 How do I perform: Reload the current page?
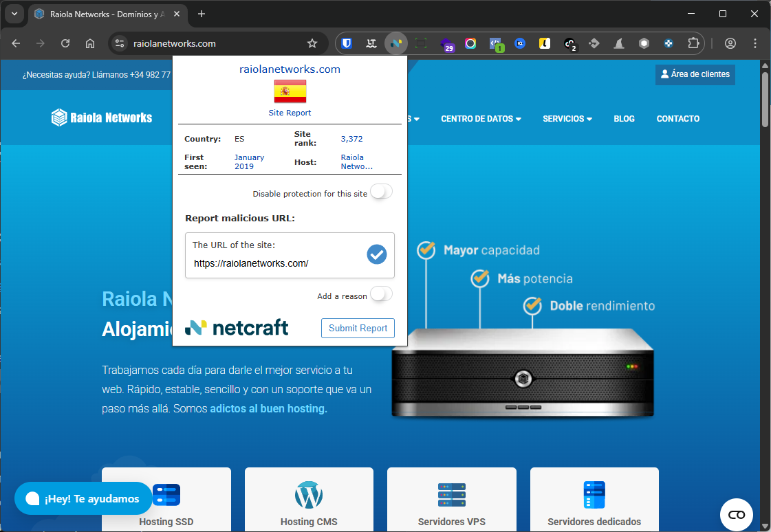(65, 44)
